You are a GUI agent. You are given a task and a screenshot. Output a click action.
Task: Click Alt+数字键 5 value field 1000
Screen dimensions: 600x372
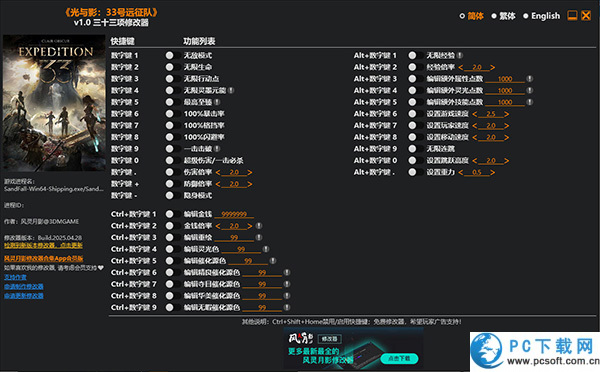pyautogui.click(x=505, y=103)
